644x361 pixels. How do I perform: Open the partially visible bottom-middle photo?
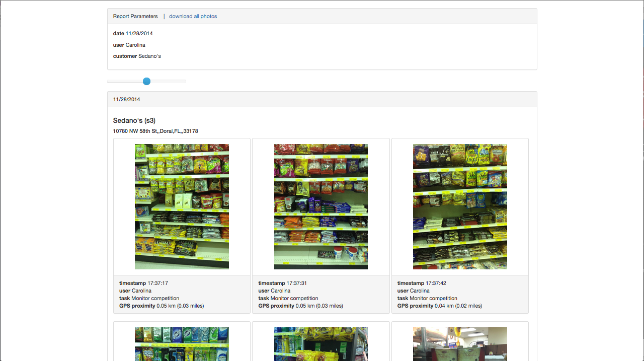320,344
